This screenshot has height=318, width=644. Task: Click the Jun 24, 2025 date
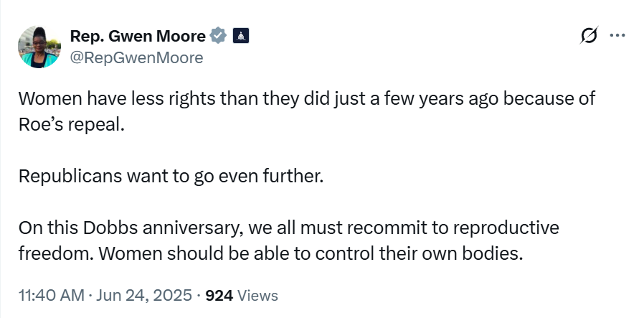(143, 295)
